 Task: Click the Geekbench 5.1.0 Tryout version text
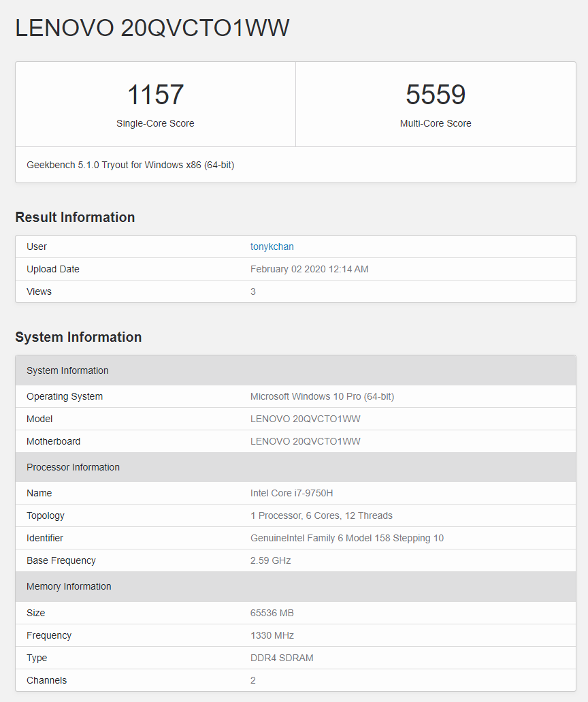[130, 165]
